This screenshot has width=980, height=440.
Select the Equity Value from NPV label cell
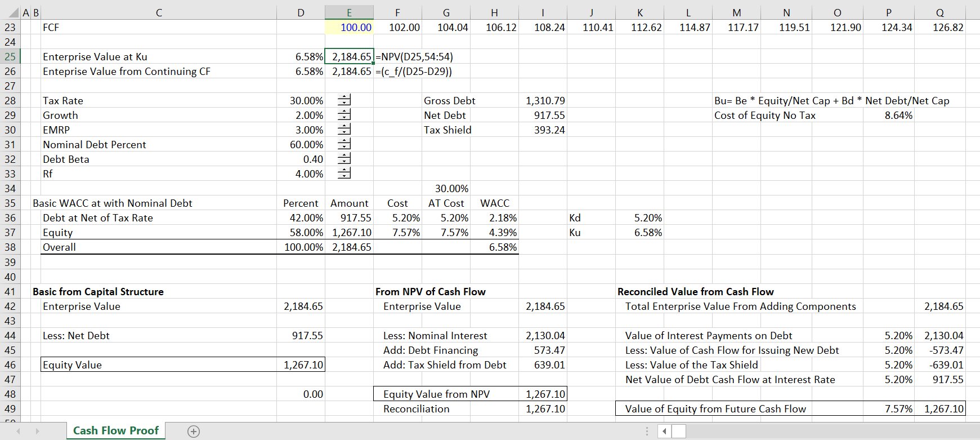[445, 394]
